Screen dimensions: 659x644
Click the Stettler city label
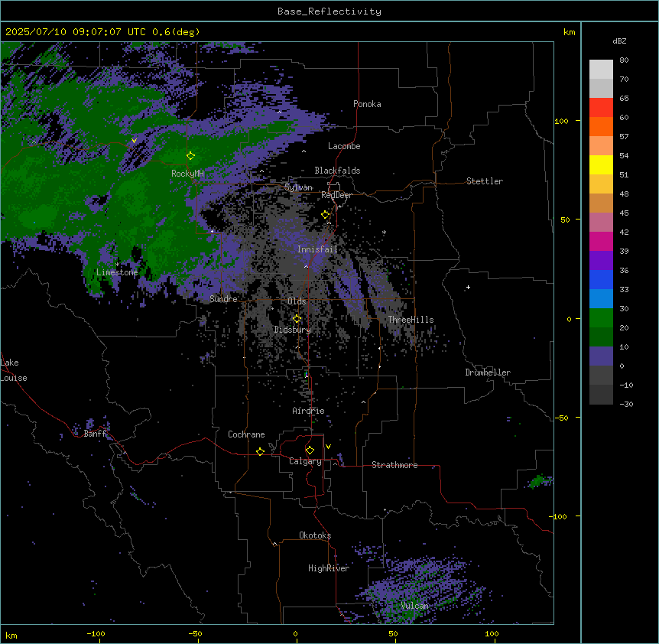coord(485,181)
